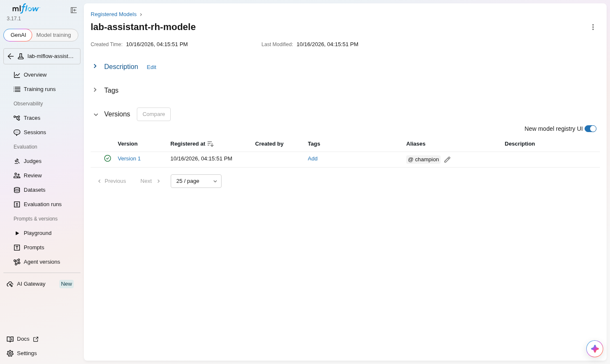Open Version 1 link

tap(129, 159)
